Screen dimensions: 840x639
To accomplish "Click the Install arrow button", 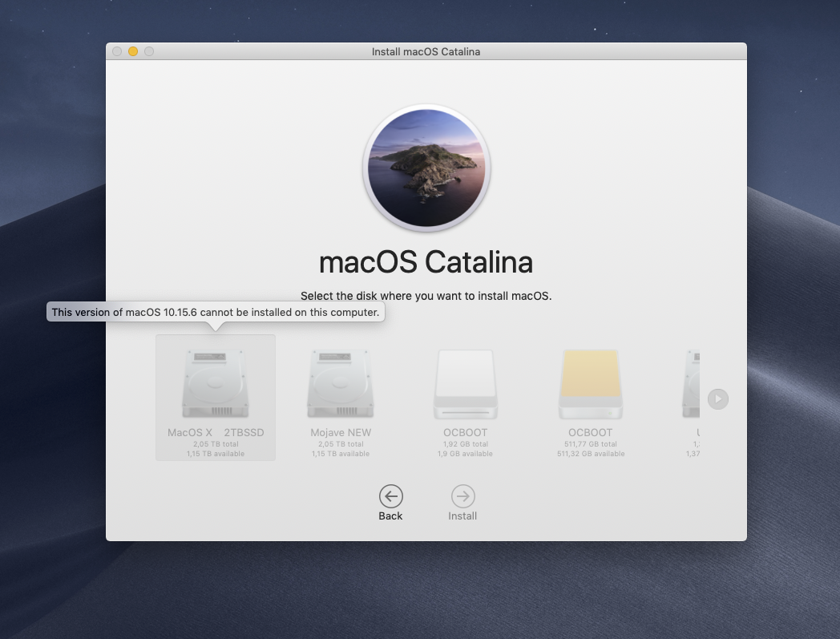I will coord(462,496).
